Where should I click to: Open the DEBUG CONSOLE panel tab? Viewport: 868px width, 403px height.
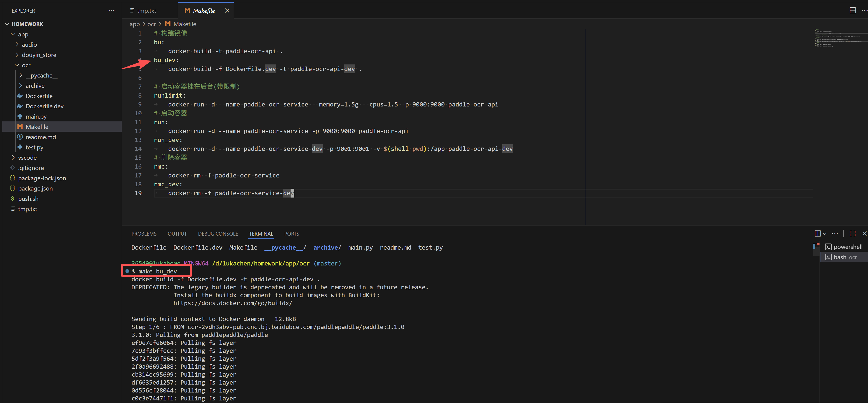218,234
